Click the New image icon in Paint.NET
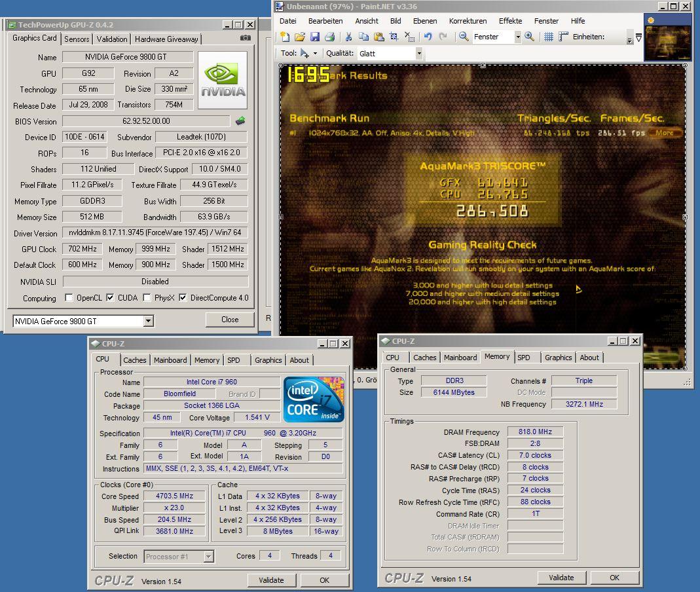 284,37
